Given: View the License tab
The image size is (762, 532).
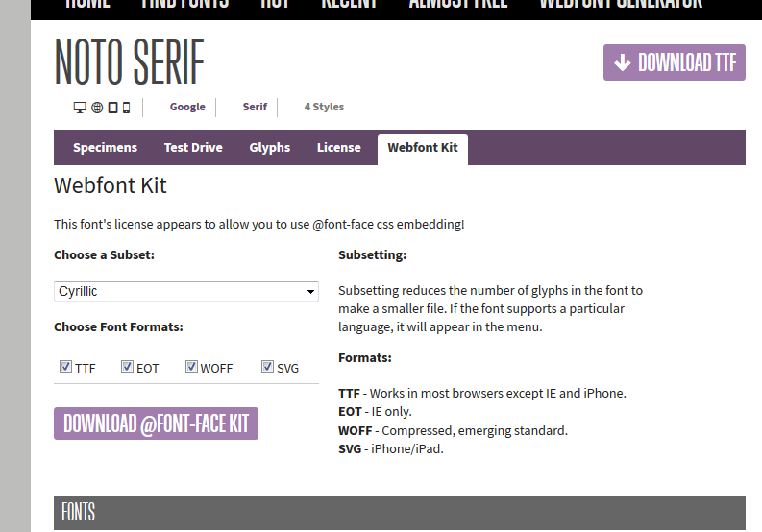Looking at the screenshot, I should (x=339, y=148).
